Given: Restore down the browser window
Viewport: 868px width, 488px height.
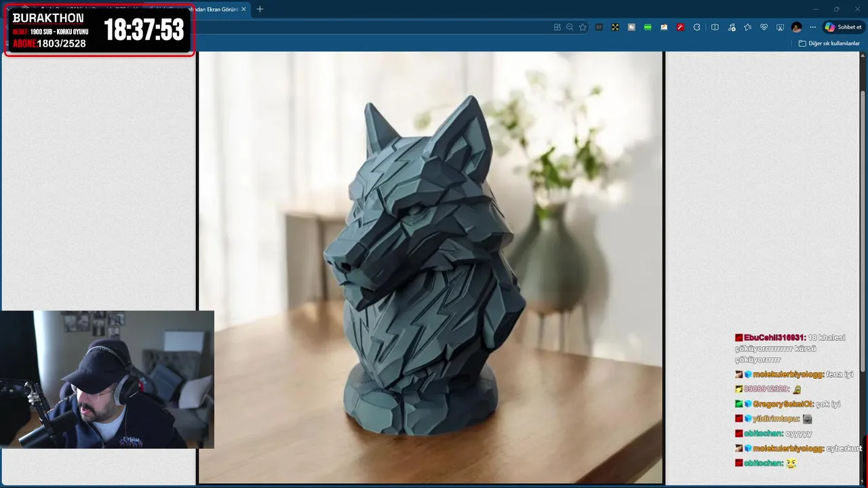Looking at the screenshot, I should tap(837, 9).
